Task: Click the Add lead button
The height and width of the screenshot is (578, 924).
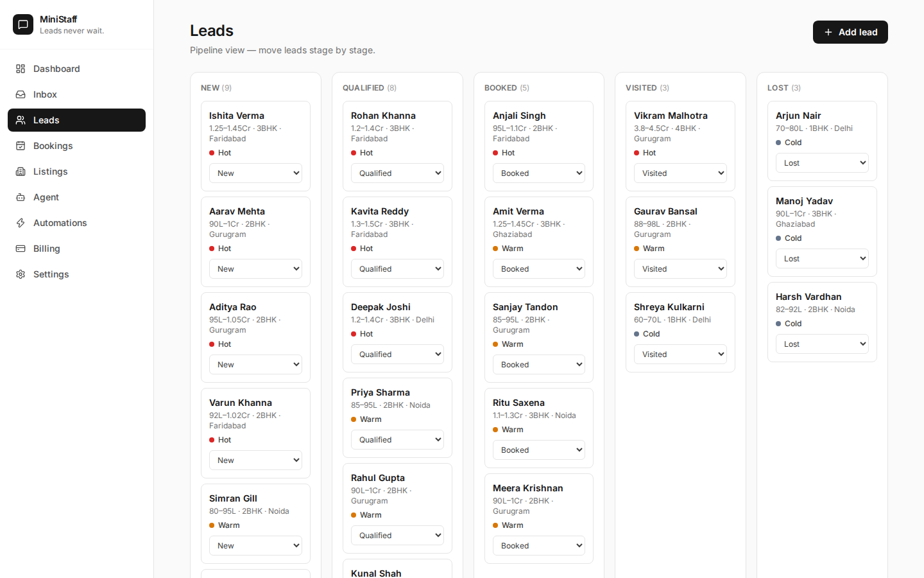Action: 850,32
